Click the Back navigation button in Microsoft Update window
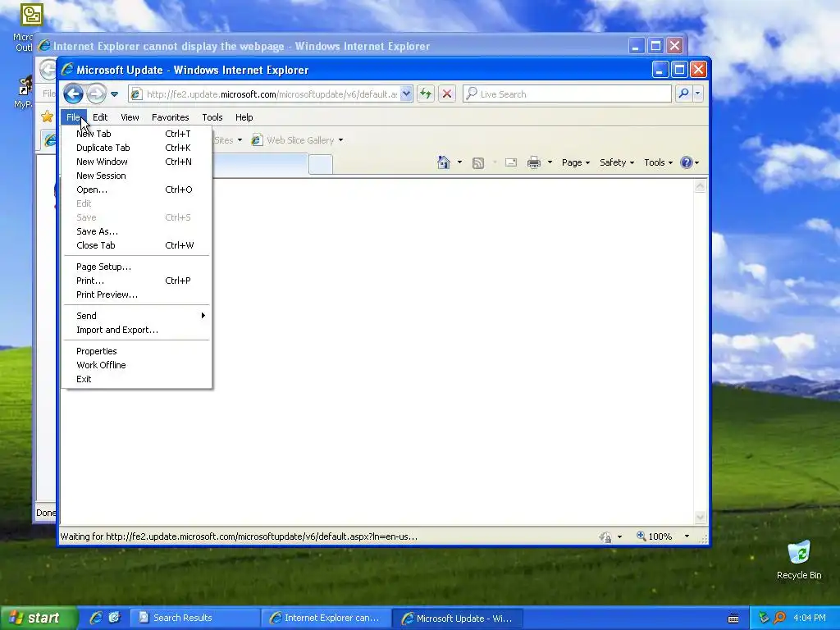The height and width of the screenshot is (630, 840). pos(73,94)
